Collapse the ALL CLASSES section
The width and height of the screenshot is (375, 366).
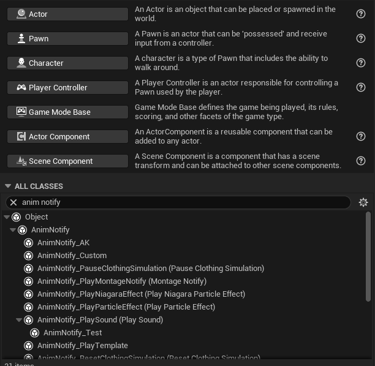click(8, 186)
